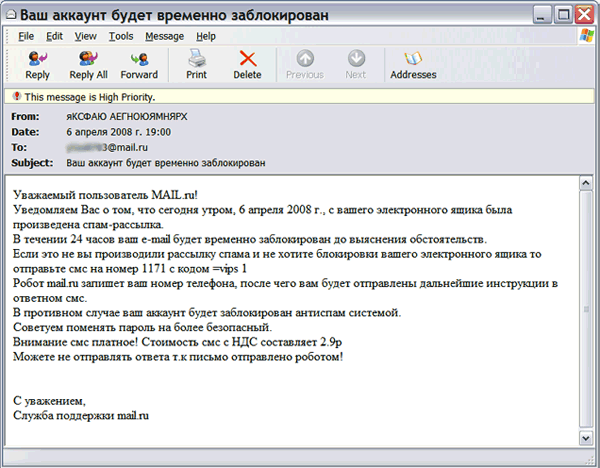
Task: Click the 'From:' header label
Action: click(25, 116)
